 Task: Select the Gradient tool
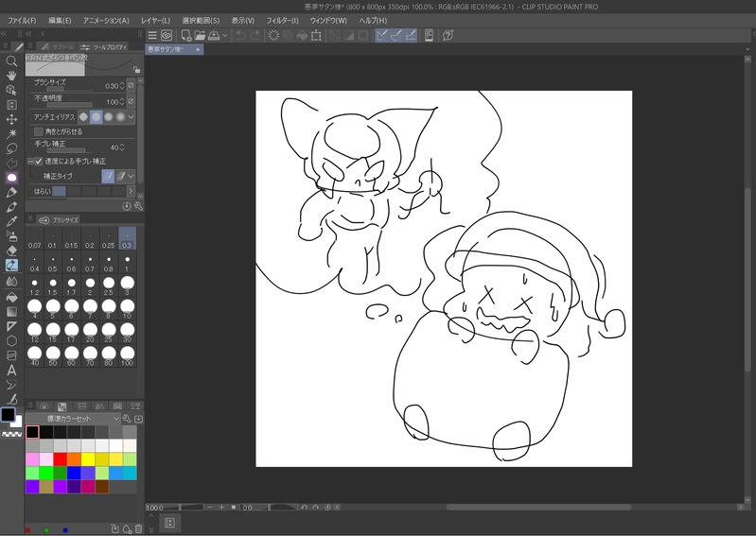tap(11, 312)
